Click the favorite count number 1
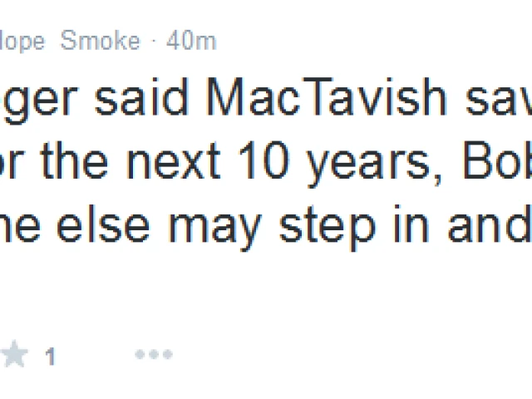The height and width of the screenshot is (399, 532). click(x=50, y=357)
